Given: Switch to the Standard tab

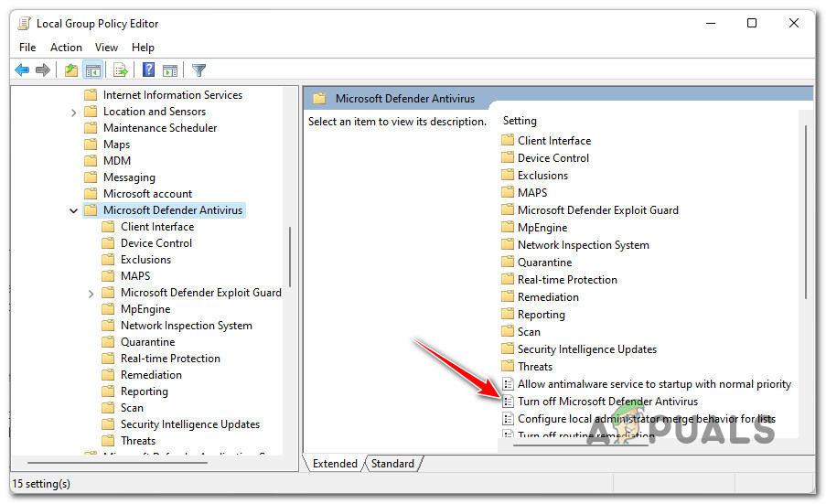Looking at the screenshot, I should point(392,464).
